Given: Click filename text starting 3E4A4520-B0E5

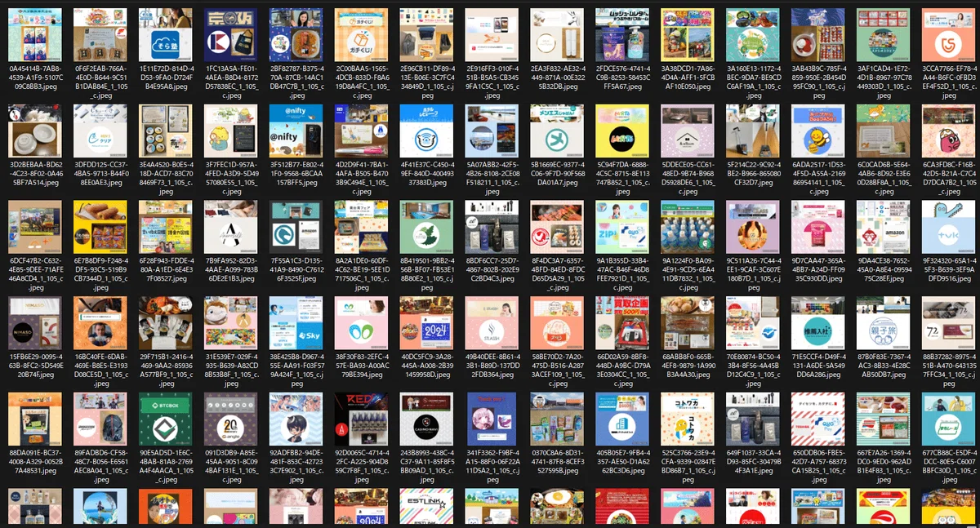Looking at the screenshot, I should click(166, 178).
